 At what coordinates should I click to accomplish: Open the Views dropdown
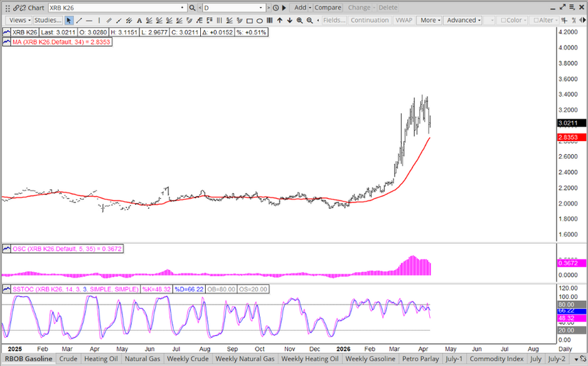(19, 20)
